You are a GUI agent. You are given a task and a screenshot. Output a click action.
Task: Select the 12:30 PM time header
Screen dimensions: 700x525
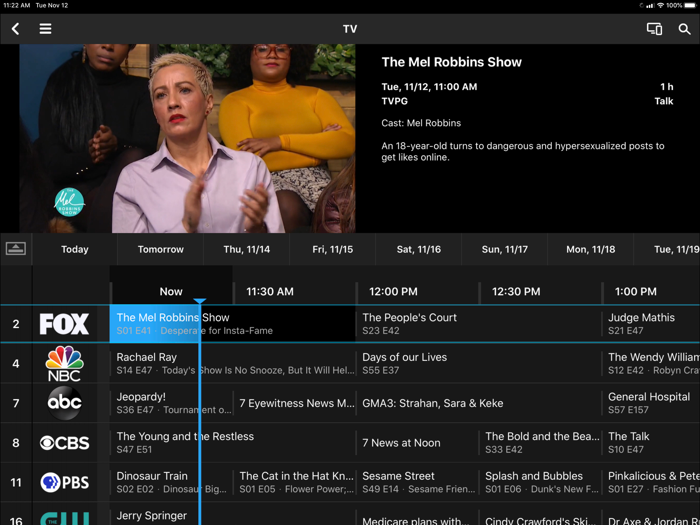tap(516, 292)
